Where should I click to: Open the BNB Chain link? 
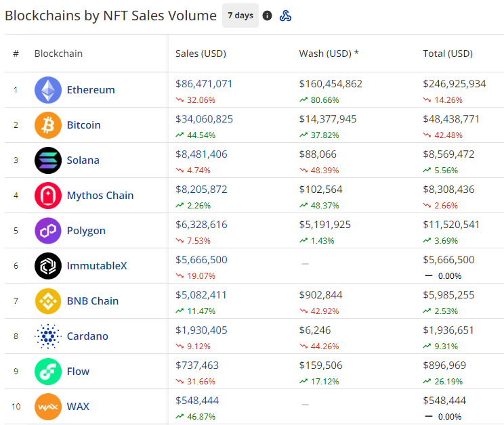[x=93, y=301]
